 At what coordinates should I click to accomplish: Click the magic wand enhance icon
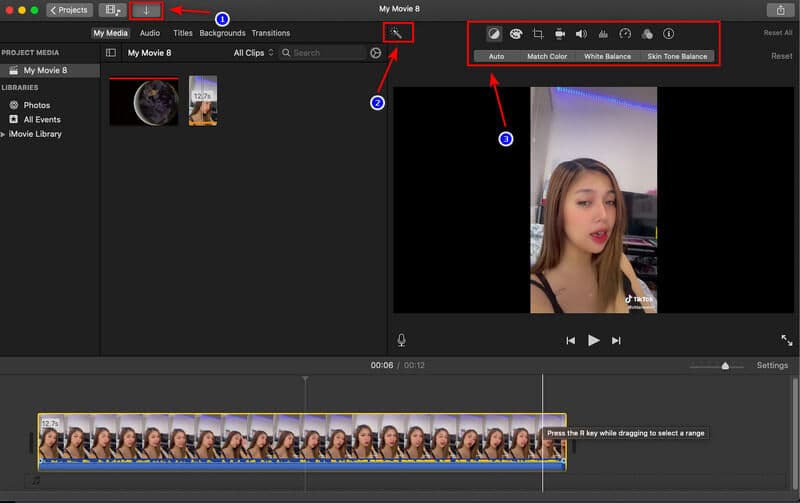(397, 33)
